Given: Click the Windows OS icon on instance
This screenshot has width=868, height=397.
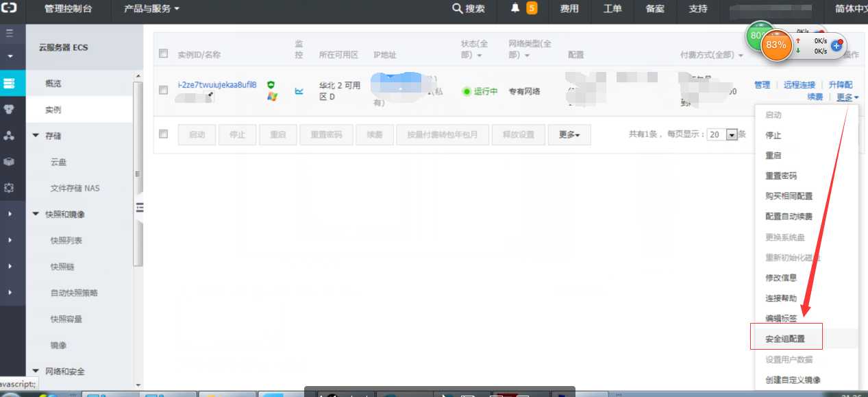Looking at the screenshot, I should click(x=272, y=96).
